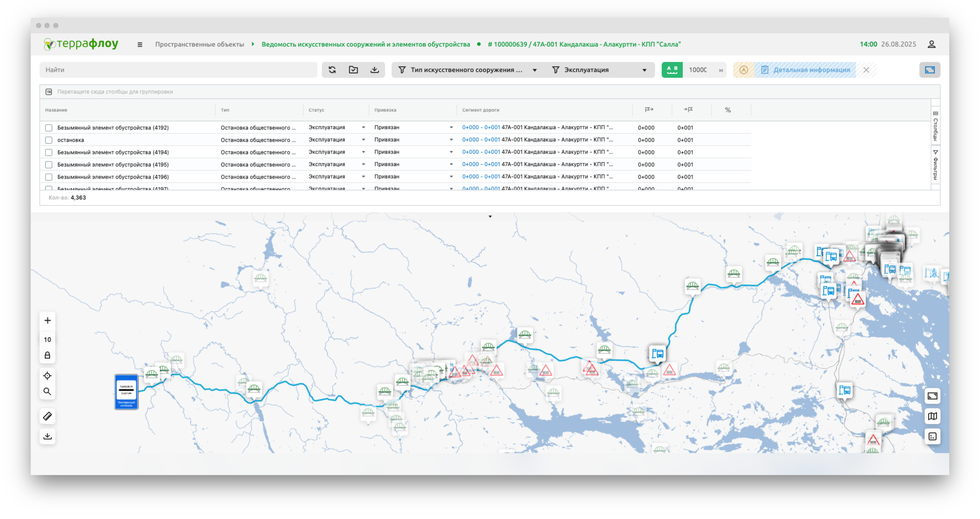This screenshot has height=519, width=980.
Task: Close the detailed information chip
Action: pos(866,70)
